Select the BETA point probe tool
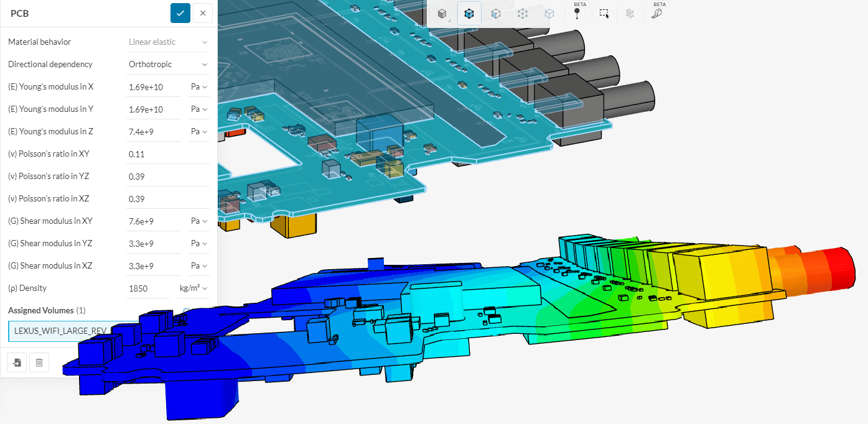Viewport: 868px width, 424px height. tap(577, 14)
